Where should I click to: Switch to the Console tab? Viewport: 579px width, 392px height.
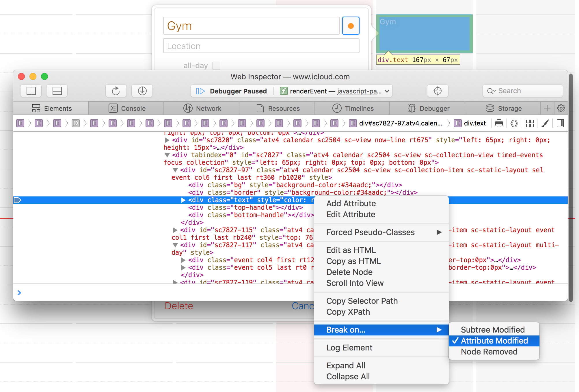[x=126, y=108]
